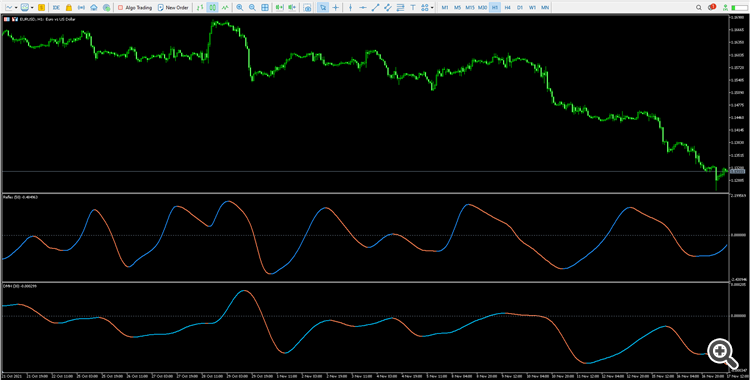Switch to M5 timeframe

(458, 8)
